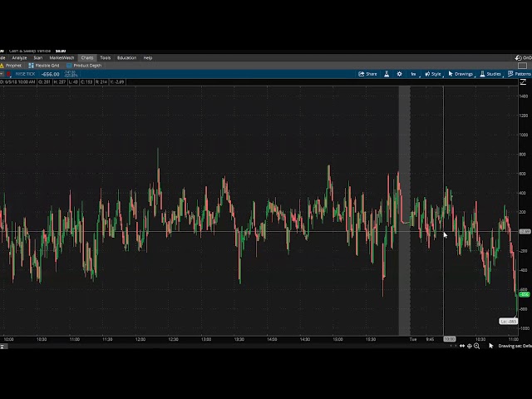Click the zoom-out magnifier icon
Screen dimensions: 532x399
tap(476, 346)
